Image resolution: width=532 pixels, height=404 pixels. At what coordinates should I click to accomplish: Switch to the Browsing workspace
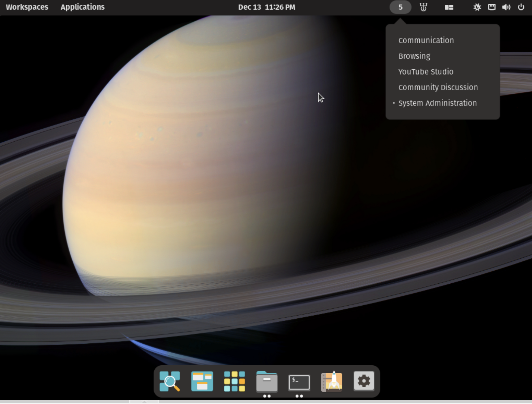click(414, 56)
